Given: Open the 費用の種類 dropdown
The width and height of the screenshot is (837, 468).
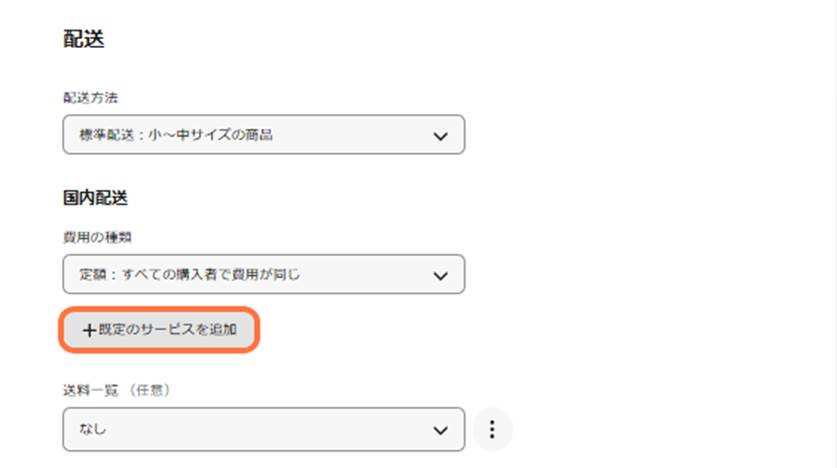Looking at the screenshot, I should 264,274.
